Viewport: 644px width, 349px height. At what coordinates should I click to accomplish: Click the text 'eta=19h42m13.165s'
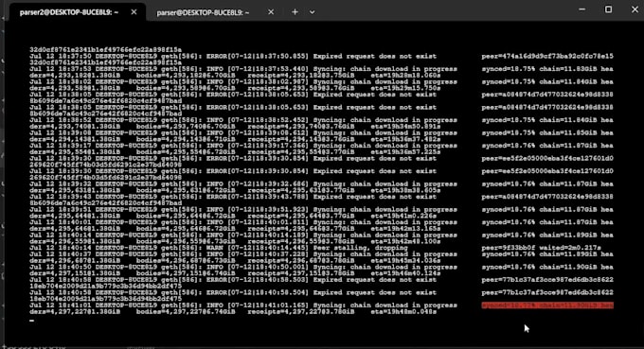tap(405, 229)
